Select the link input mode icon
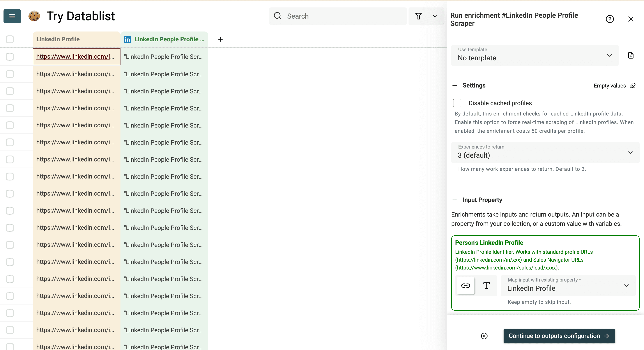 465,286
